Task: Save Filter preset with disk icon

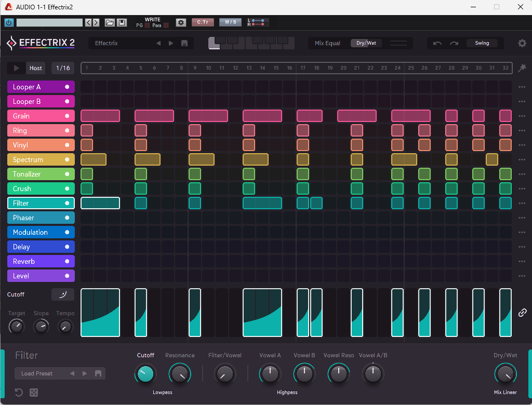Action: coord(98,373)
